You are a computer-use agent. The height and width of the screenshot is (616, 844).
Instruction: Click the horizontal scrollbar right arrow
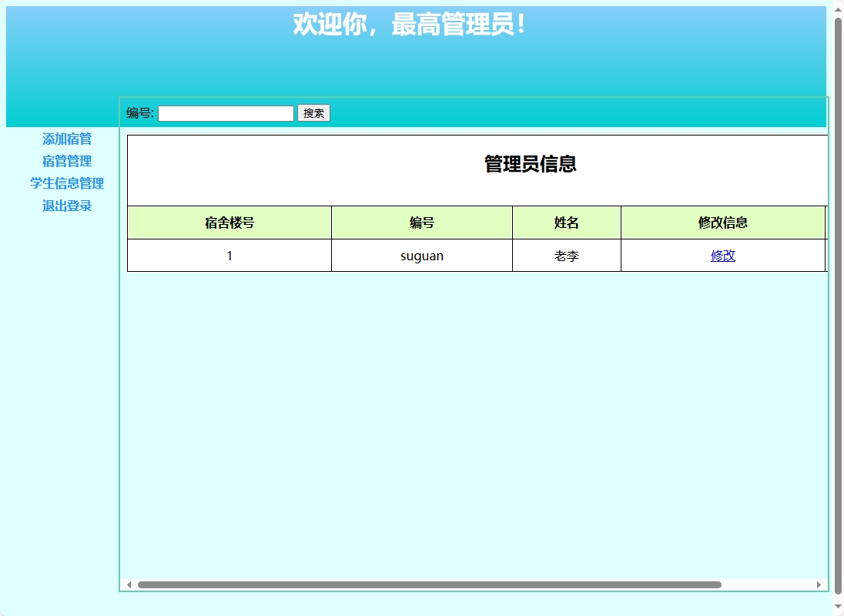820,583
